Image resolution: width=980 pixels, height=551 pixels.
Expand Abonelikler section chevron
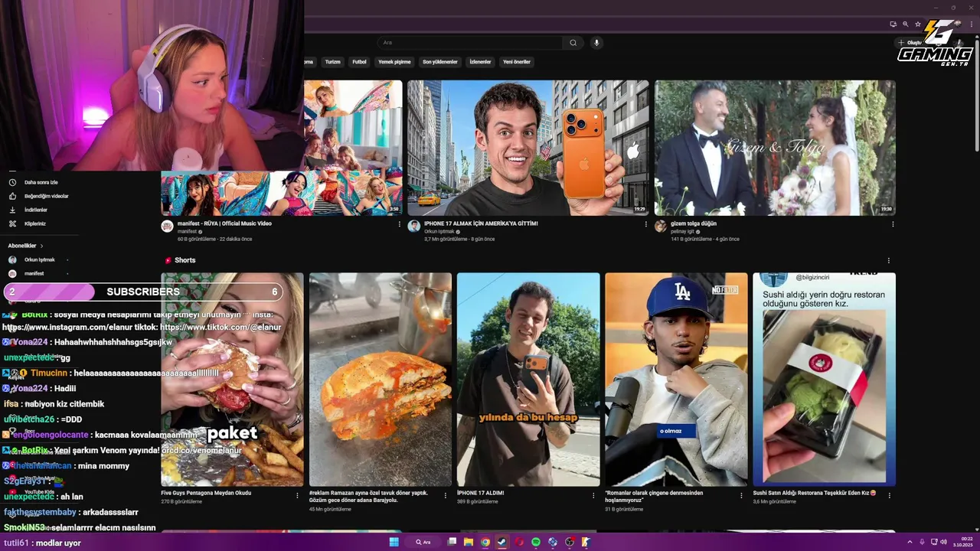point(41,246)
